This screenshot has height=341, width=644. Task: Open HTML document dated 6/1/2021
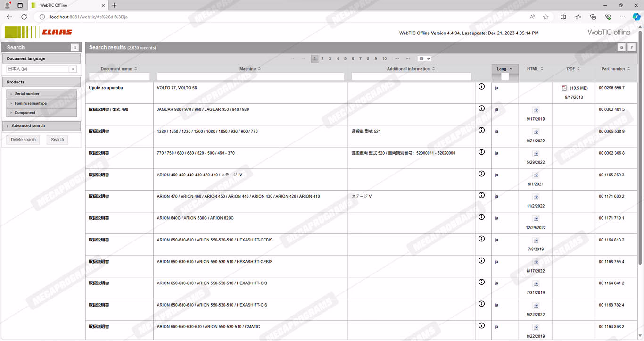536,175
